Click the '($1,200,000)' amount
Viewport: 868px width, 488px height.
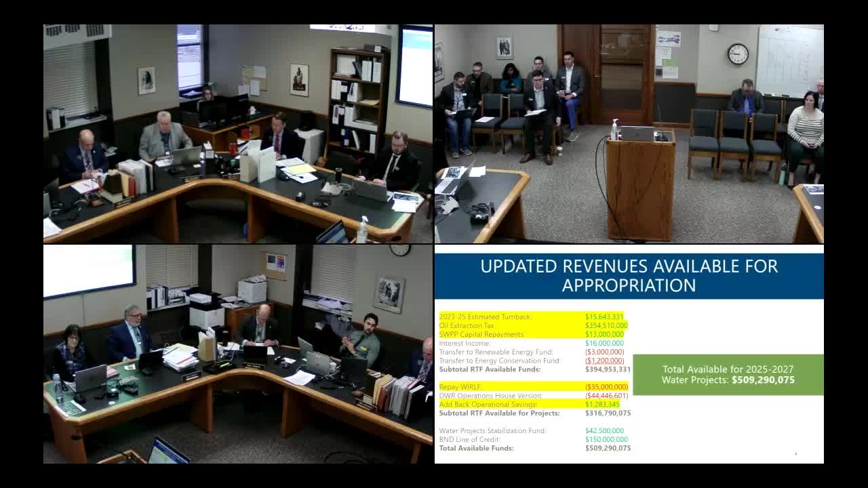(x=604, y=361)
